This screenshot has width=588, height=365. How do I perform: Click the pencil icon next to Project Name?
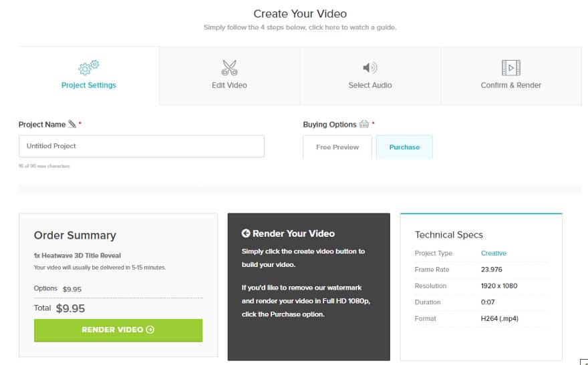point(72,124)
